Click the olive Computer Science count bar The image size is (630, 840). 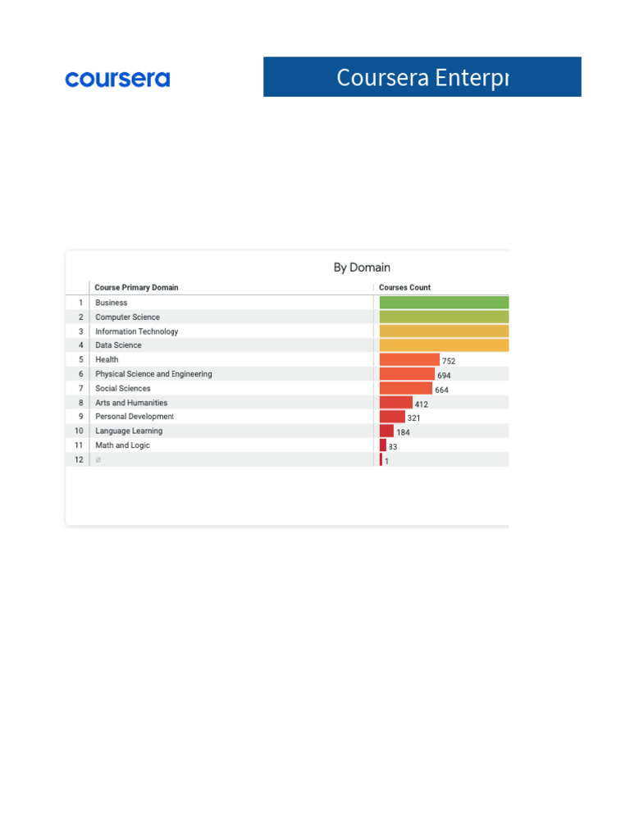[444, 317]
